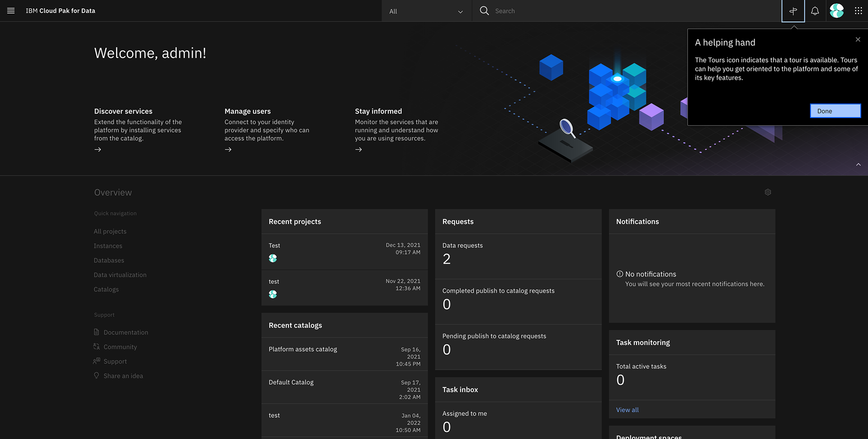Follow the Manage users arrow
This screenshot has width=868, height=439.
(228, 150)
